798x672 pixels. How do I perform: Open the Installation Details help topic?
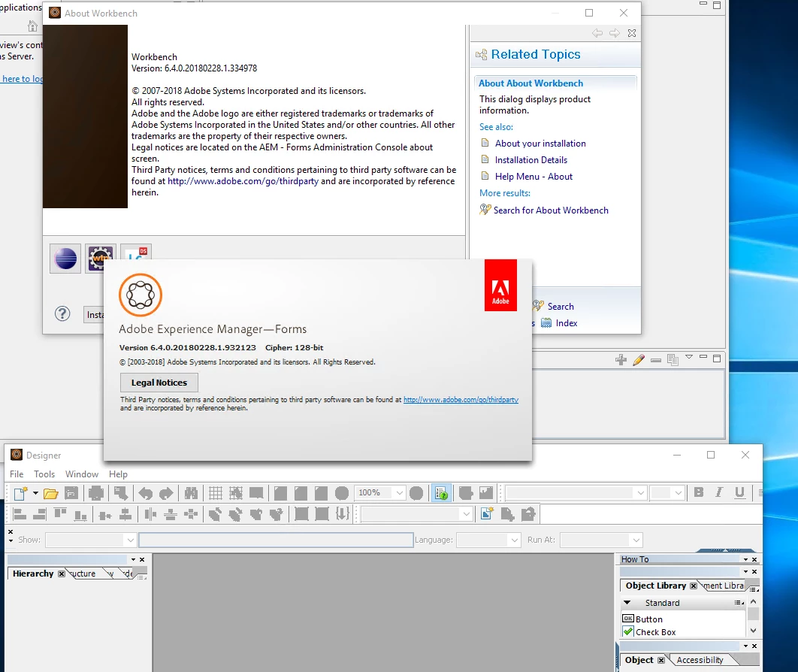coord(530,160)
